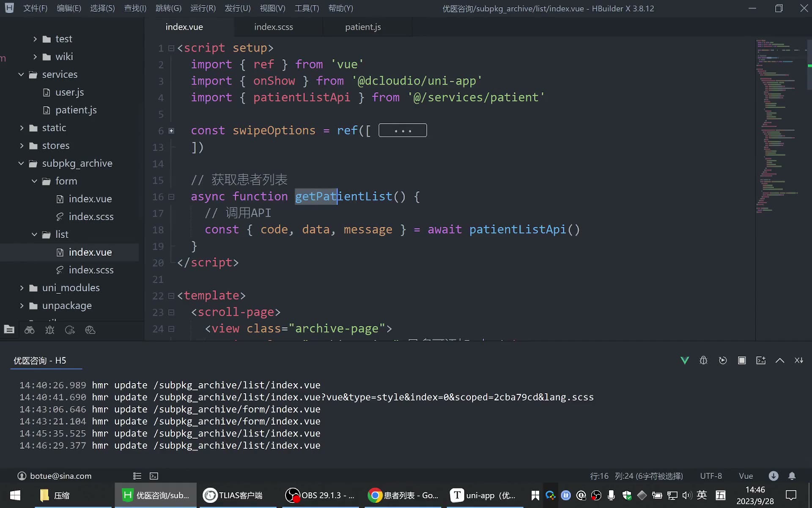Click the collapsed code ellipsis box

click(x=403, y=130)
